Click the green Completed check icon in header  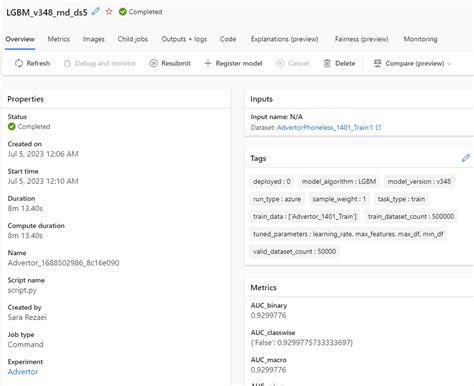point(123,12)
